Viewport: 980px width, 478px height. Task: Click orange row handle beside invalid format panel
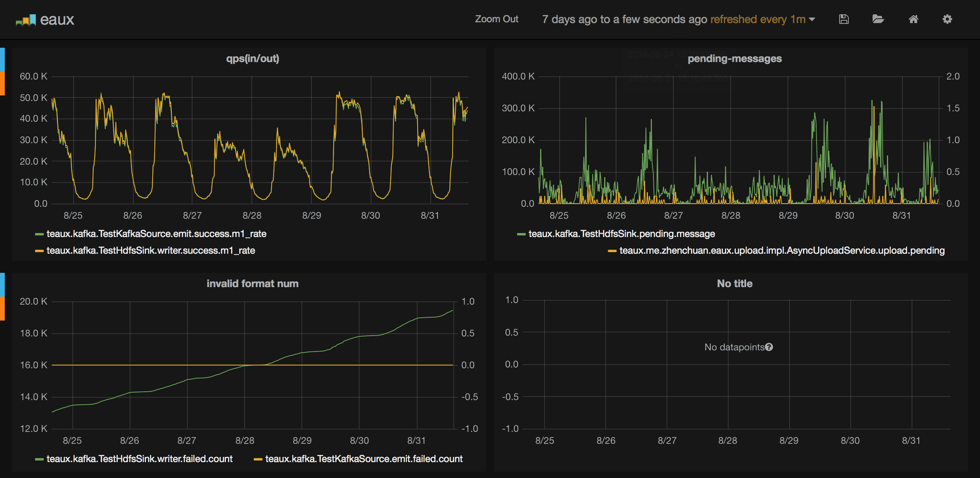pyautogui.click(x=2, y=308)
